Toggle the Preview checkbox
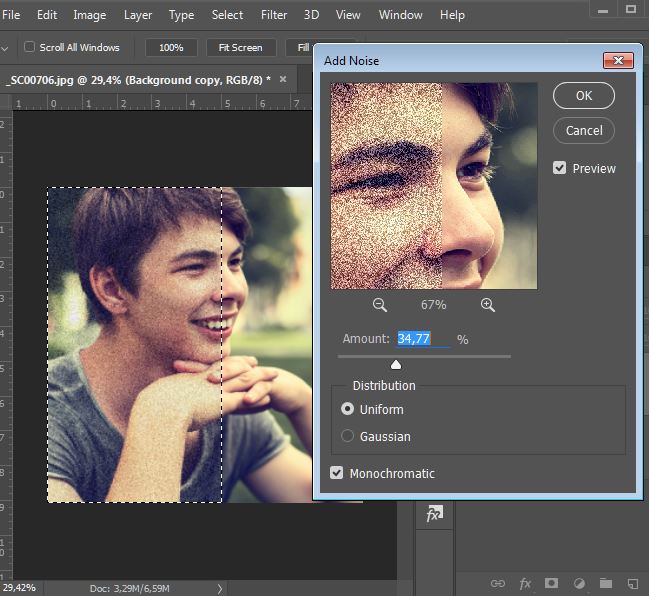 [559, 168]
